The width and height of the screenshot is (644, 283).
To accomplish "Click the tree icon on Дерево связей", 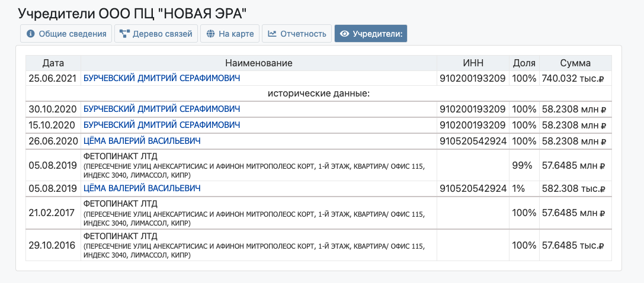I will (x=124, y=34).
